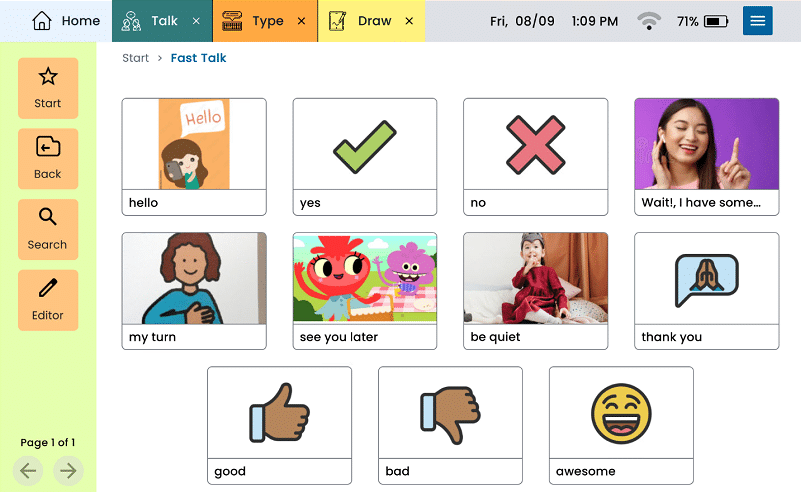
Task: Click the battery indicator icon
Action: [x=716, y=21]
